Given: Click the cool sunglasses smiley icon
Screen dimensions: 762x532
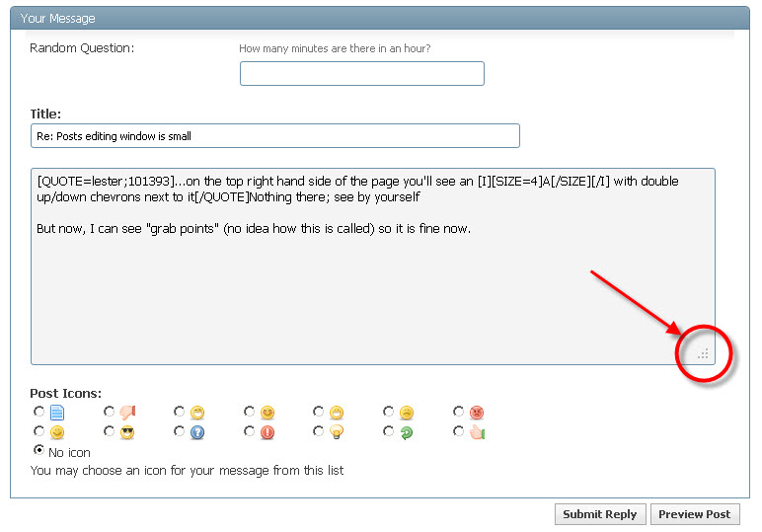Looking at the screenshot, I should click(126, 432).
